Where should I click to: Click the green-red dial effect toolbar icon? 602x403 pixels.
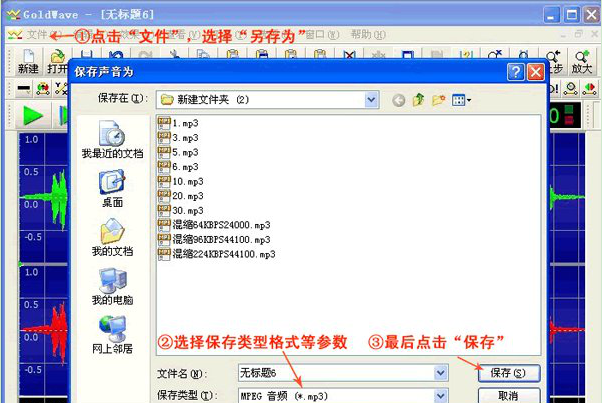tap(43, 89)
